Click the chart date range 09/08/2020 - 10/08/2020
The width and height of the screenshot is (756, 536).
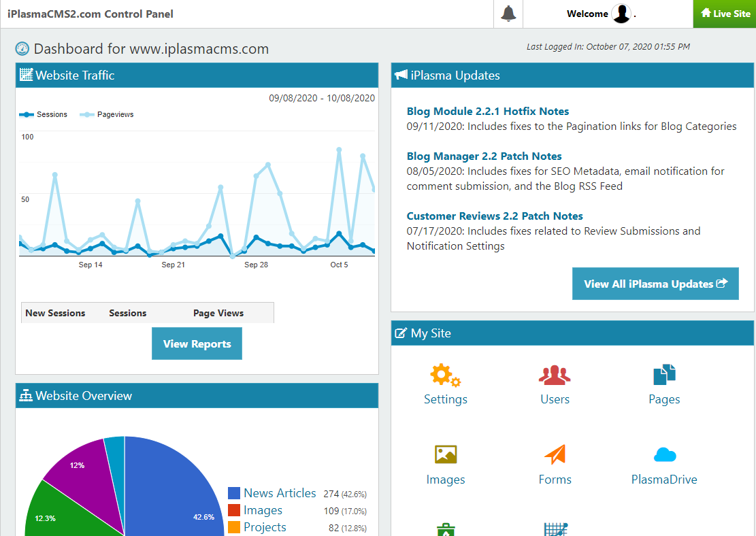tap(322, 99)
